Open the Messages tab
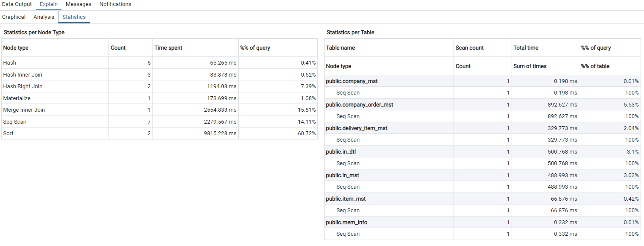Screen dimensions: 644x246 click(79, 4)
